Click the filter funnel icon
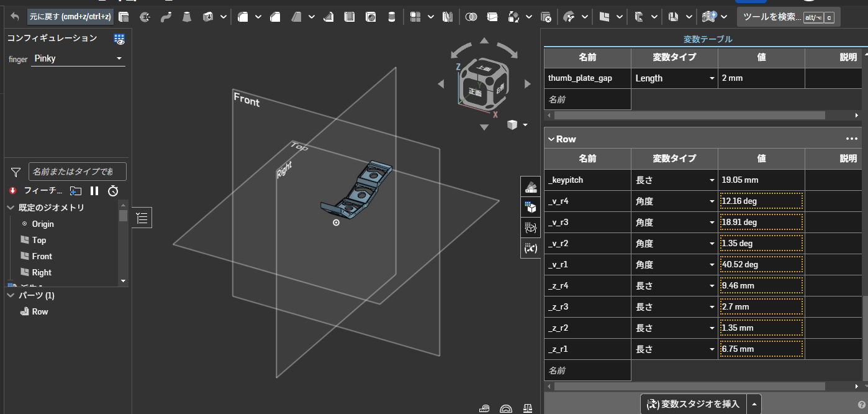This screenshot has height=414, width=868. 16,172
